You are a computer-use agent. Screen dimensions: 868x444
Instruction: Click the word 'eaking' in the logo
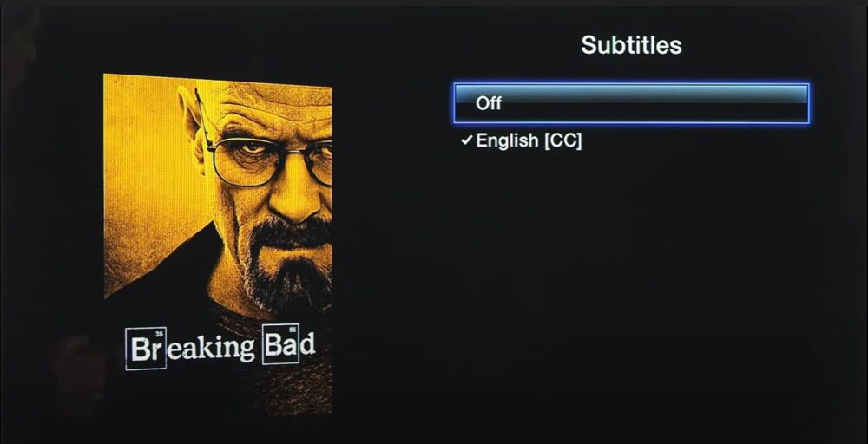211,348
